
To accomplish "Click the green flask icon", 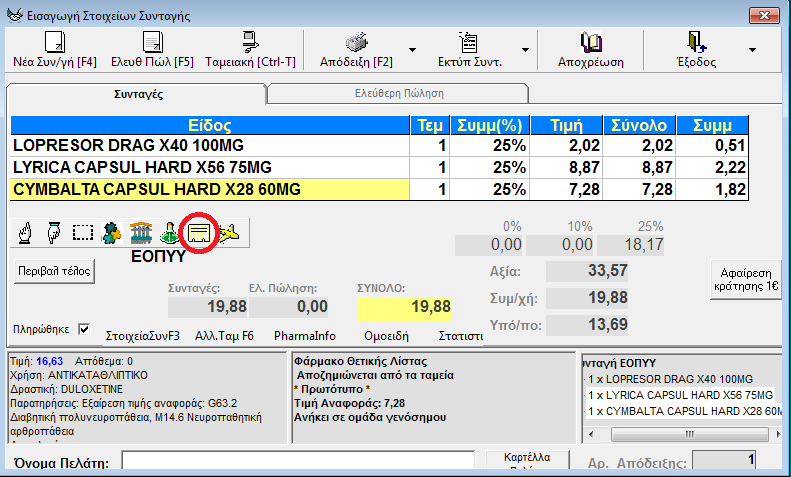I will click(x=170, y=233).
